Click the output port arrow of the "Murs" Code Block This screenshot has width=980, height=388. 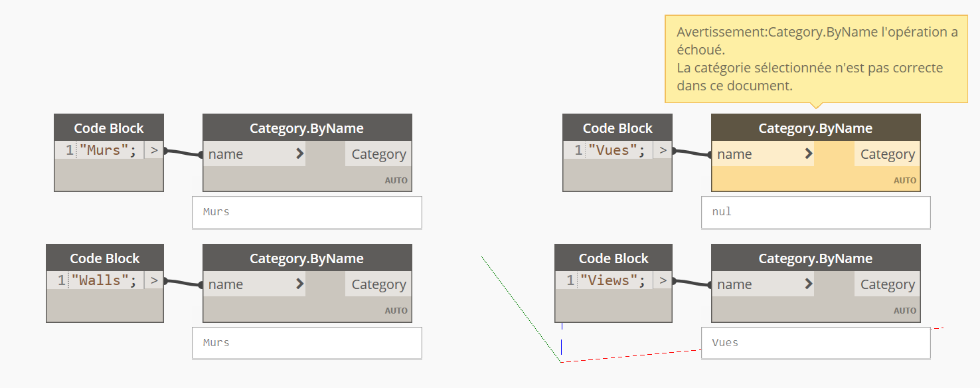154,150
